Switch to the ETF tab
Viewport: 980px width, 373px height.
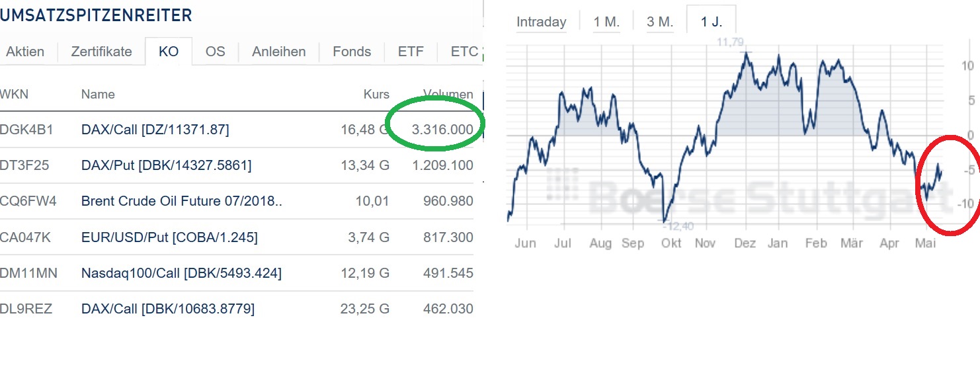[411, 52]
